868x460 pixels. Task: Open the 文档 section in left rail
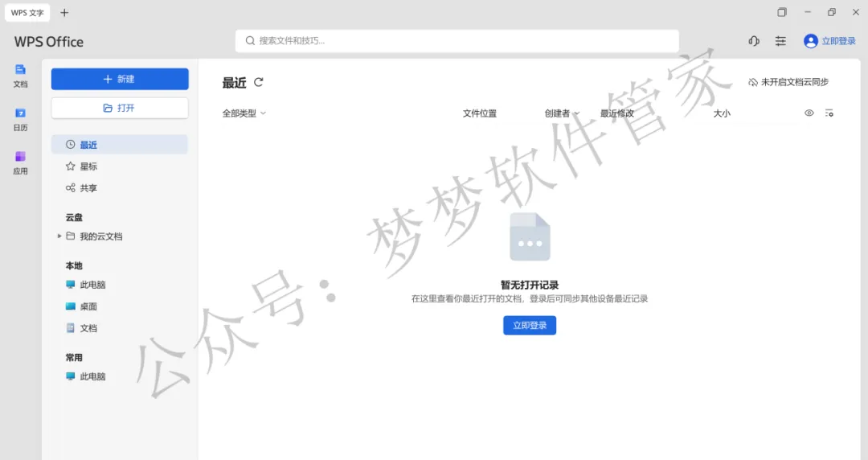click(20, 76)
